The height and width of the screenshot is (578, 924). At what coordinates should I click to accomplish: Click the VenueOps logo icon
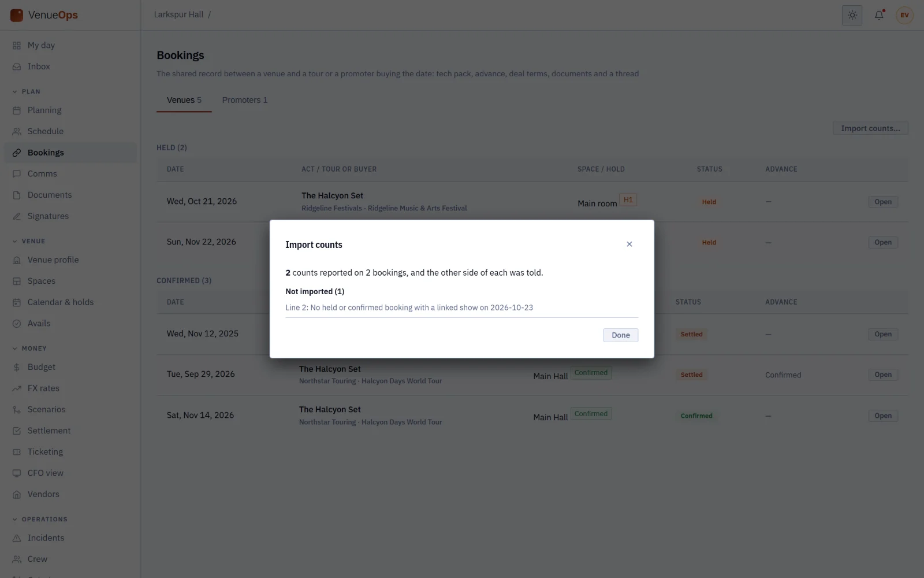(17, 15)
